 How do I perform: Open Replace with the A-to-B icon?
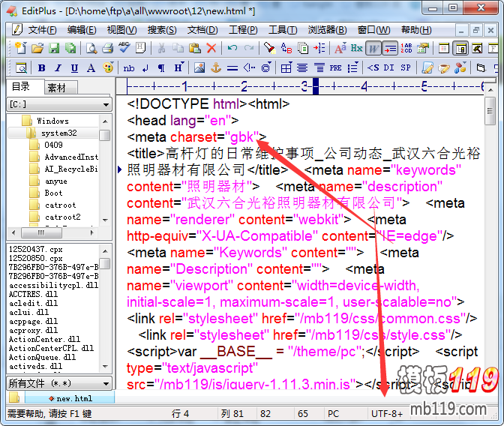(x=286, y=48)
